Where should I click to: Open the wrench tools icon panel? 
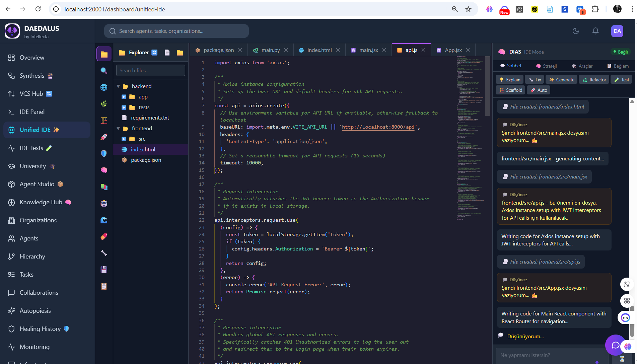tap(104, 253)
